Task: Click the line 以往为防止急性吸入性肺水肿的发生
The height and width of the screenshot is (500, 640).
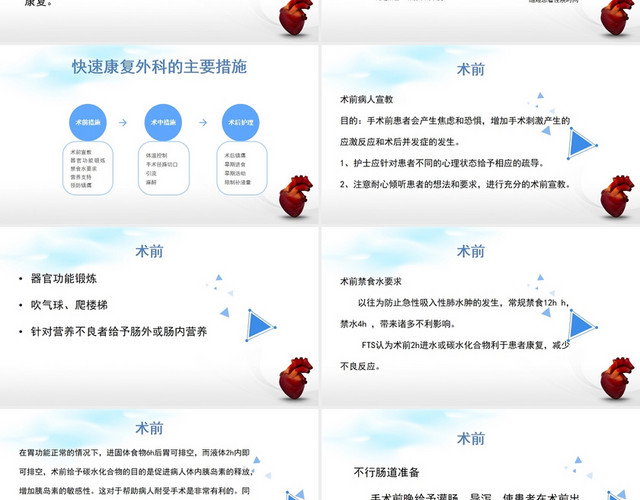Action: pos(463,303)
